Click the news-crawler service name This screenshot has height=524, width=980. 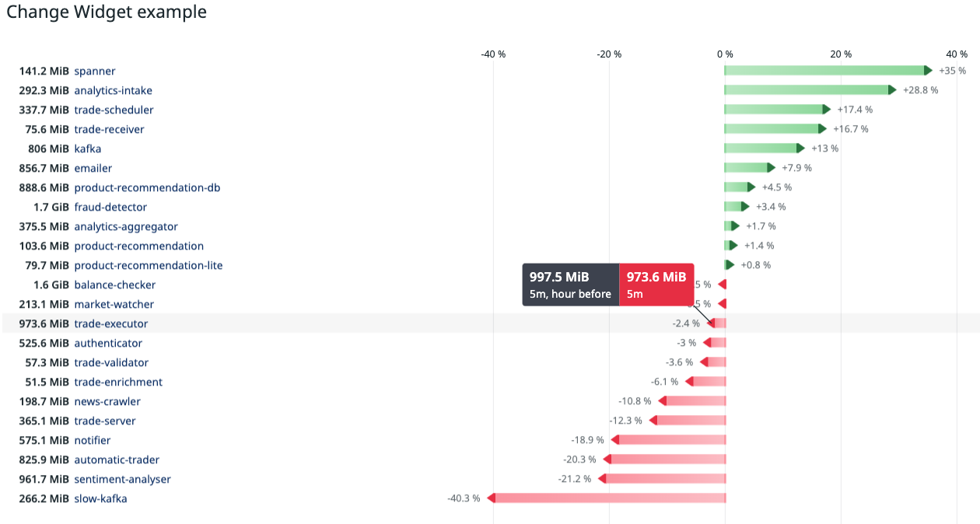pyautogui.click(x=107, y=401)
